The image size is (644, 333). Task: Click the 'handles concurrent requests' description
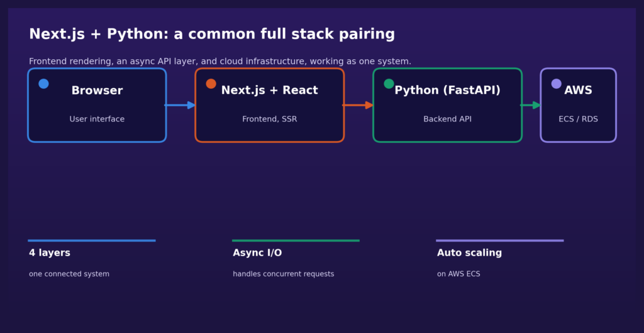pyautogui.click(x=284, y=274)
